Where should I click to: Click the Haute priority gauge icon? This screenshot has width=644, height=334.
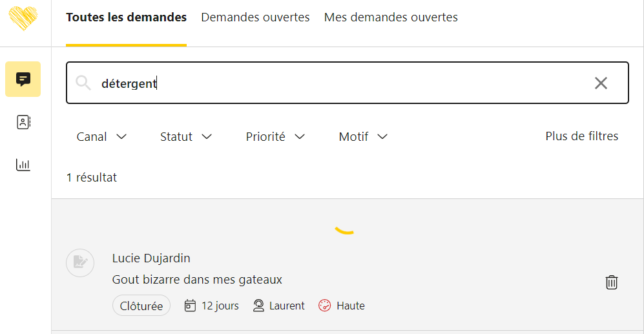325,306
